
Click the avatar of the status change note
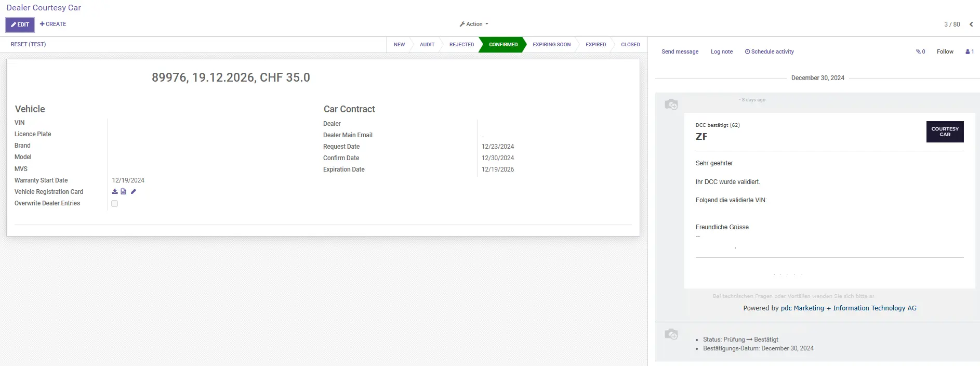coord(671,334)
